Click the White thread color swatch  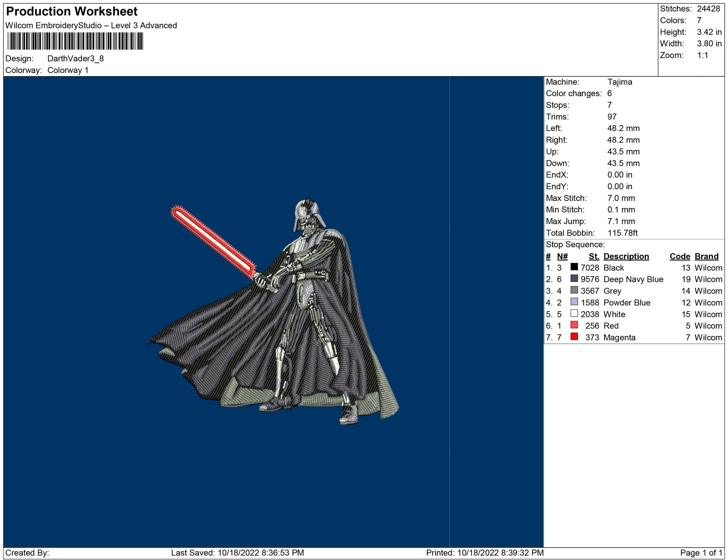[x=574, y=313]
